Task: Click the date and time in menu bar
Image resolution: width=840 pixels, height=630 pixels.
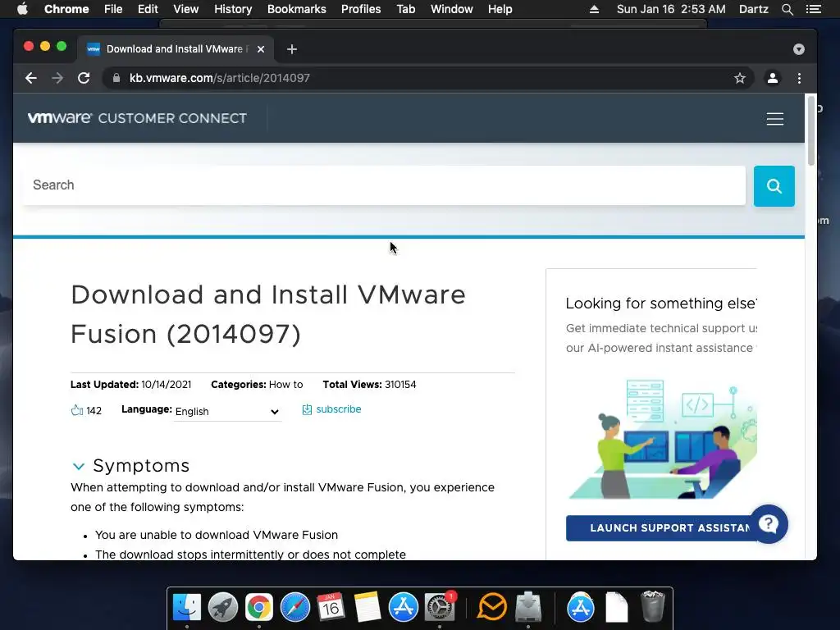Action: (671, 9)
